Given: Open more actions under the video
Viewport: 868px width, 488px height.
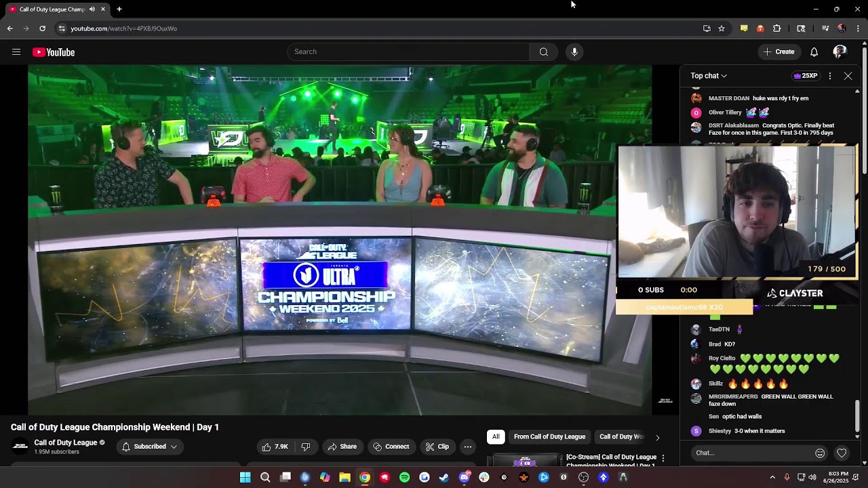Looking at the screenshot, I should click(x=467, y=447).
